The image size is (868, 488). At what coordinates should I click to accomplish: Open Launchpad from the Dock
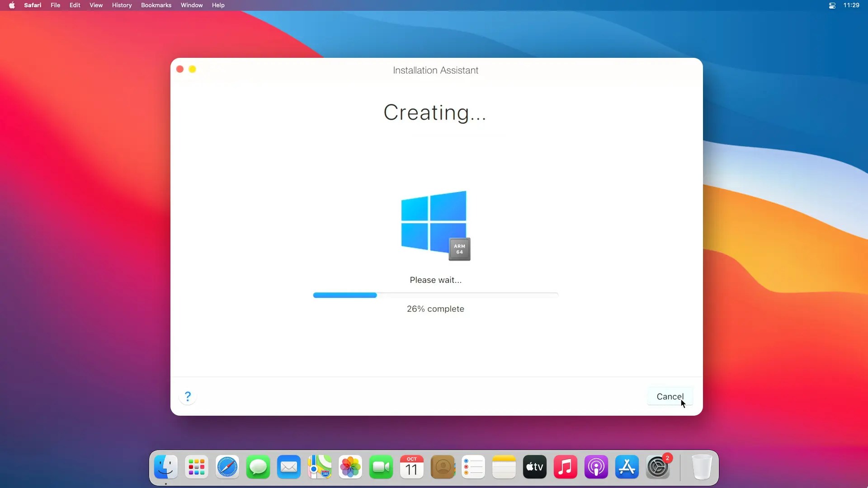(196, 467)
